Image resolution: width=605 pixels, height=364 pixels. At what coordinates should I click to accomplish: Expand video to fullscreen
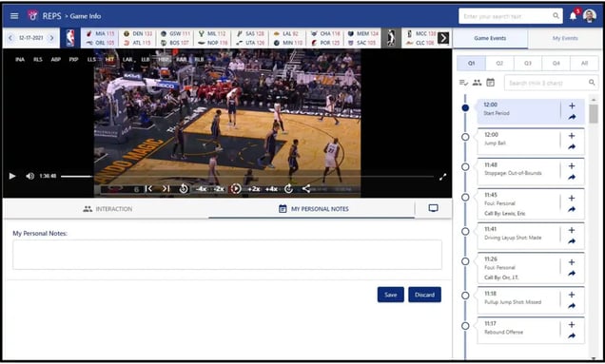[x=442, y=177]
